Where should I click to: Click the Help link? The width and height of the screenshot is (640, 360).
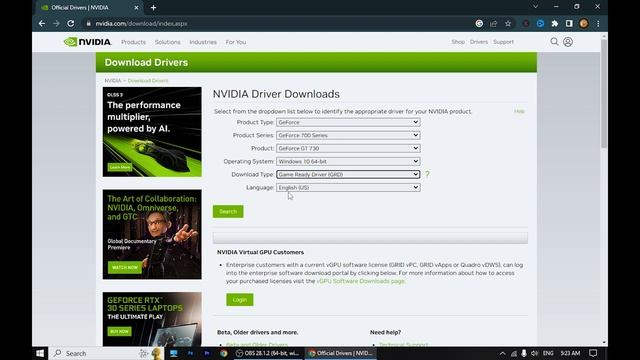click(519, 111)
